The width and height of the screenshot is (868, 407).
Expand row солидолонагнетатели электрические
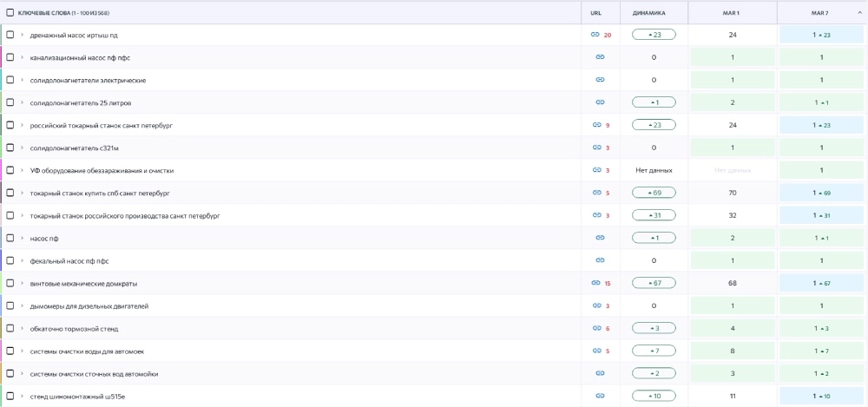tap(23, 80)
